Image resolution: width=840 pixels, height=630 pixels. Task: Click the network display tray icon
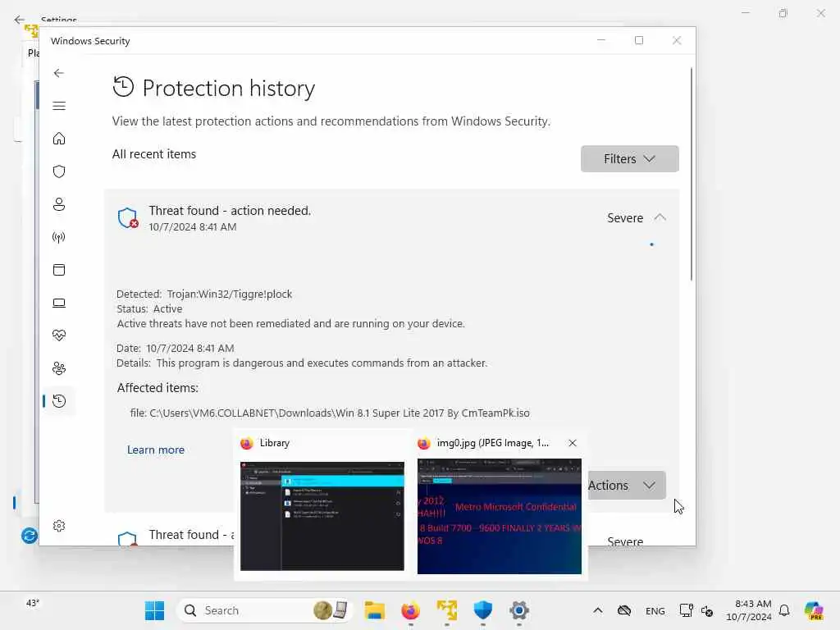click(x=686, y=610)
